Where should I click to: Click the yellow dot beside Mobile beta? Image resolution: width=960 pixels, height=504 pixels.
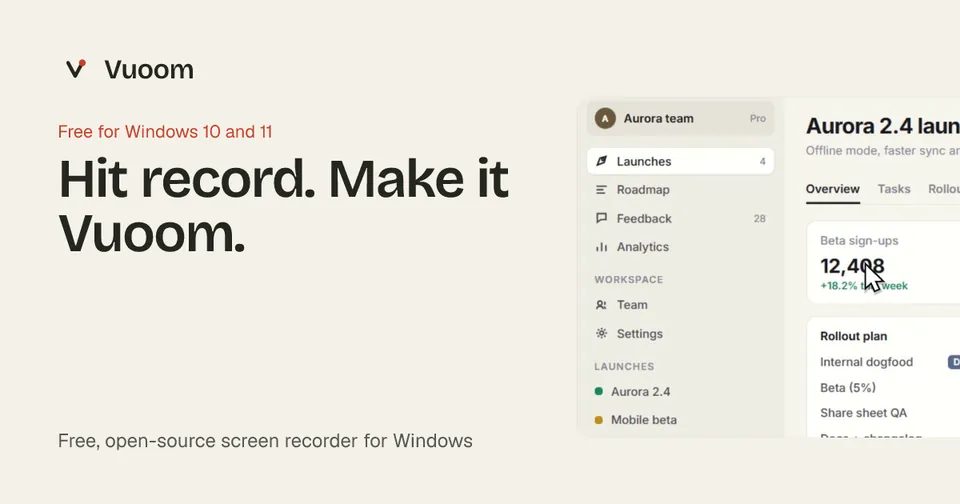[x=599, y=420]
